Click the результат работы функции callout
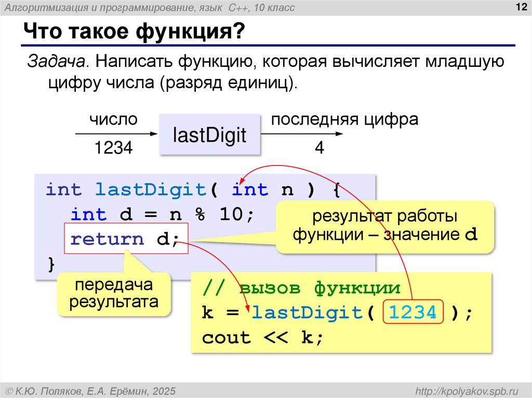 tap(385, 224)
